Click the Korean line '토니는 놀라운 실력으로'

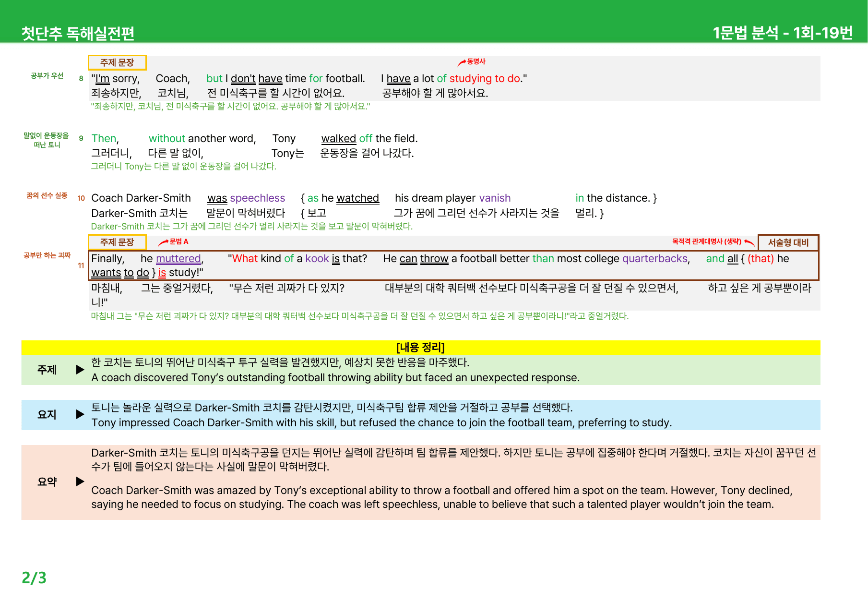(332, 407)
